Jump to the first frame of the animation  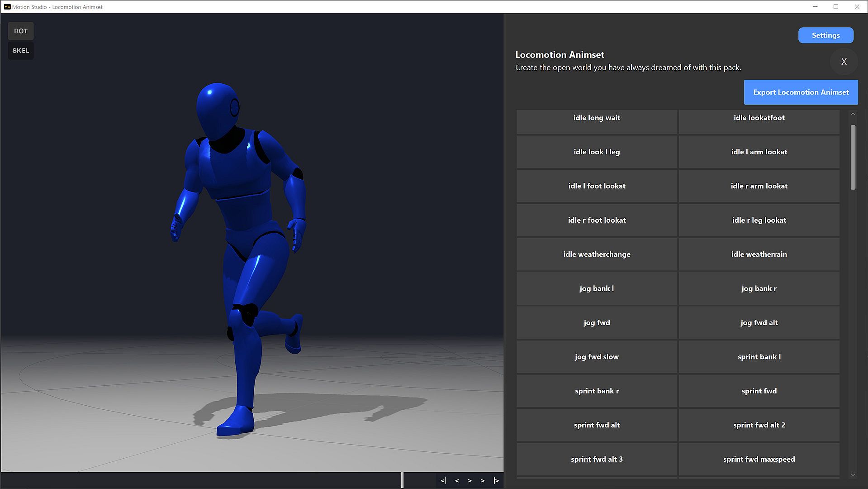click(443, 480)
